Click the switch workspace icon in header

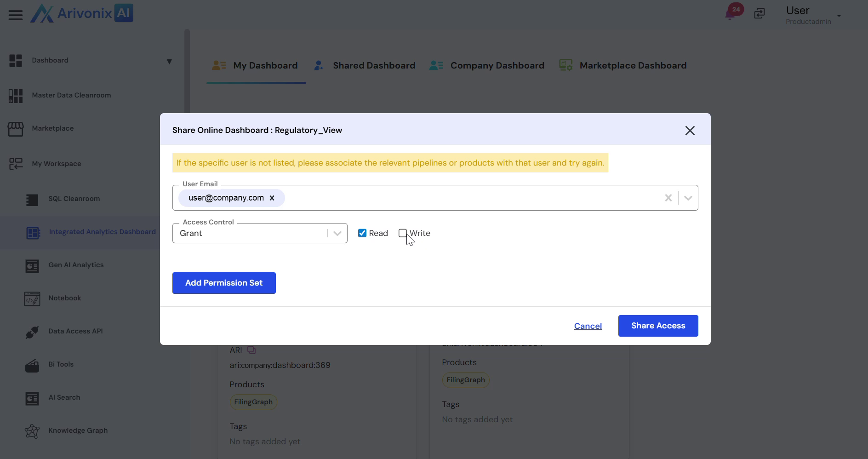[759, 14]
